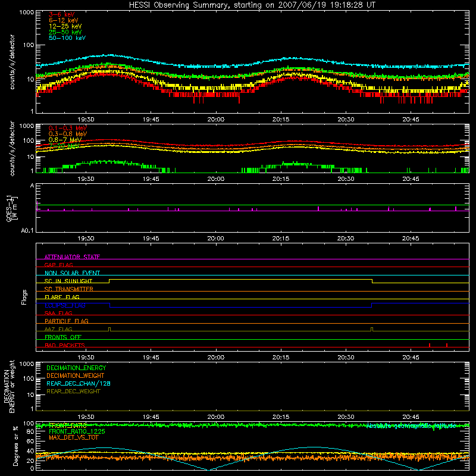Click the ATTENUATOR_STATE flag label
476x476 pixels.
pyautogui.click(x=72, y=257)
